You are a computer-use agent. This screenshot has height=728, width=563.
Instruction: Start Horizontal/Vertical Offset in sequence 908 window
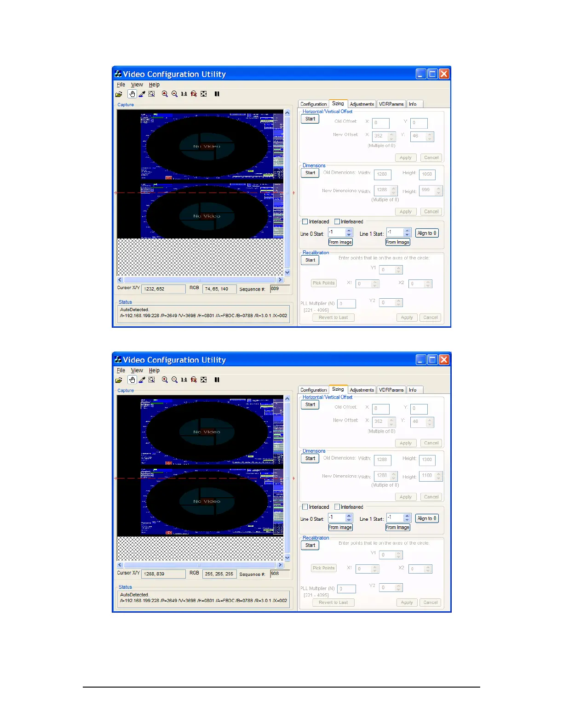[x=310, y=405]
